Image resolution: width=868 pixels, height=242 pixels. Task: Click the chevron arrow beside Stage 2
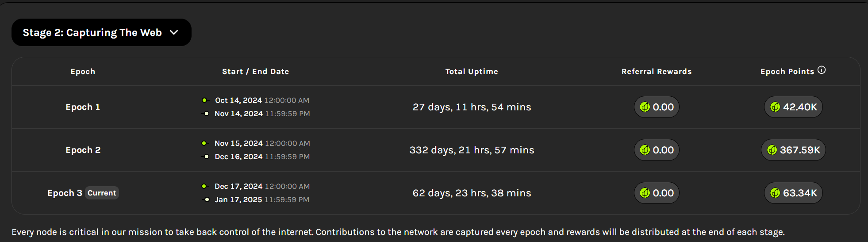(174, 32)
